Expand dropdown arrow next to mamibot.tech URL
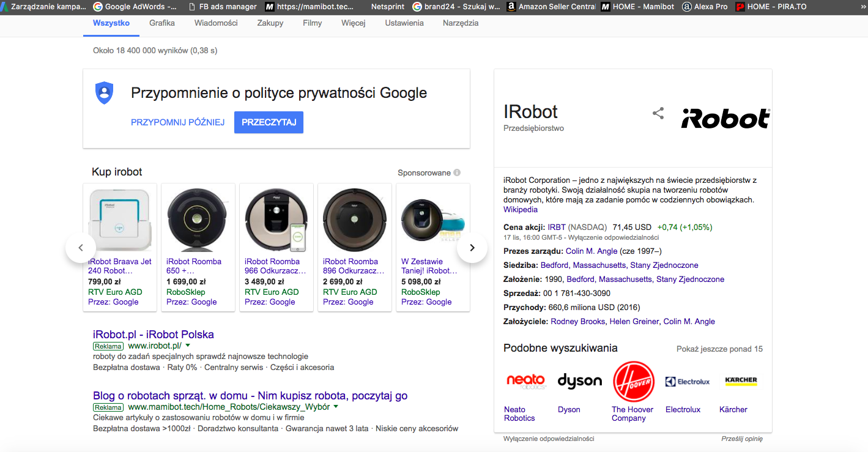The width and height of the screenshot is (868, 452). [336, 407]
